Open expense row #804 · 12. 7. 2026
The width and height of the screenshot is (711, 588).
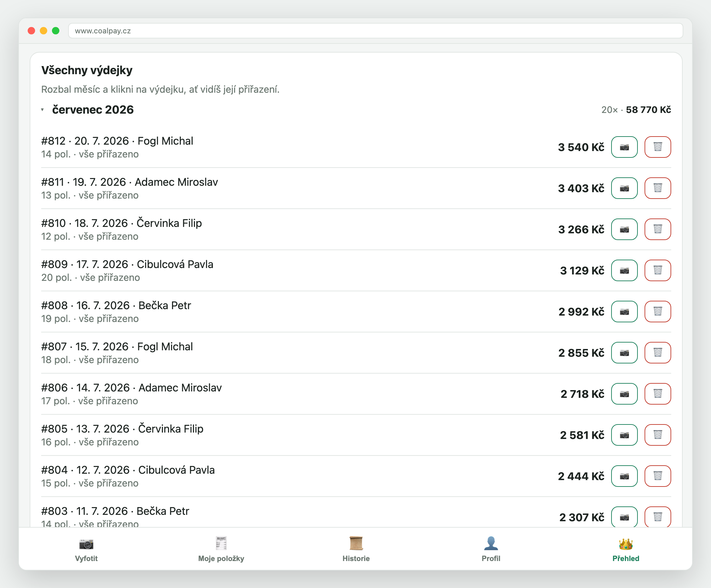click(356, 476)
